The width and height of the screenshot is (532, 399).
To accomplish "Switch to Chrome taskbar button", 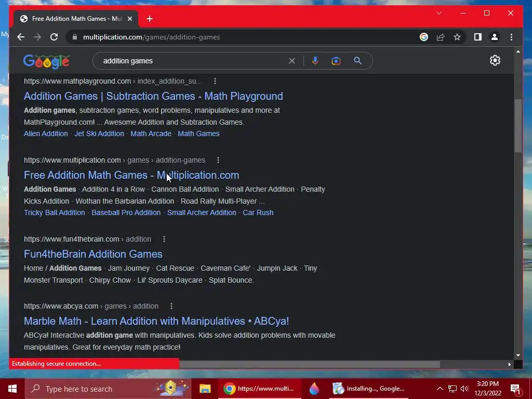I will tap(260, 389).
